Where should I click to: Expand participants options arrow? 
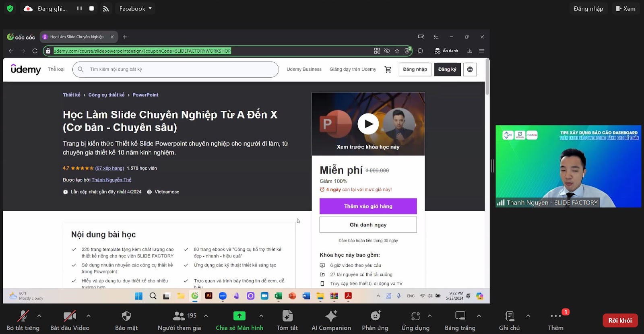pos(206,316)
